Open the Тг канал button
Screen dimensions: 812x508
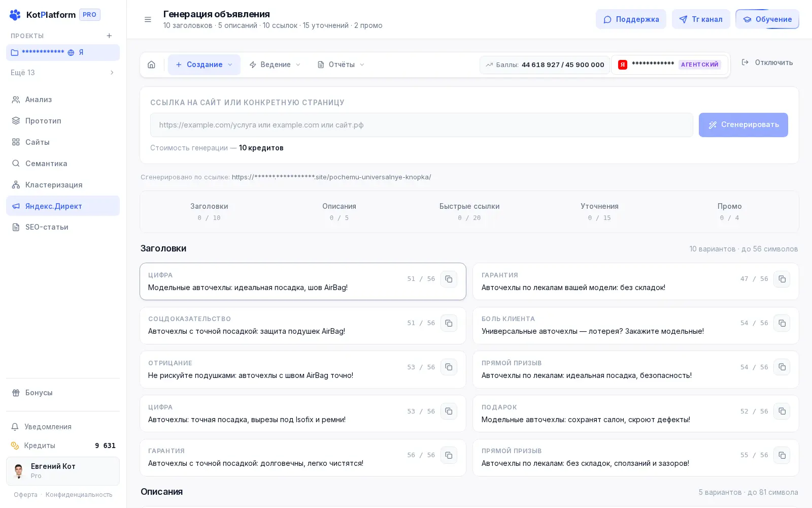(x=701, y=19)
